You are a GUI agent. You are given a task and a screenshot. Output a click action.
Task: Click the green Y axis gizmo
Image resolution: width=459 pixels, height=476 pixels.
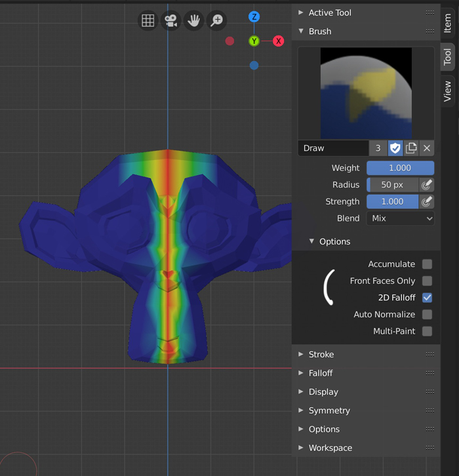coord(254,41)
